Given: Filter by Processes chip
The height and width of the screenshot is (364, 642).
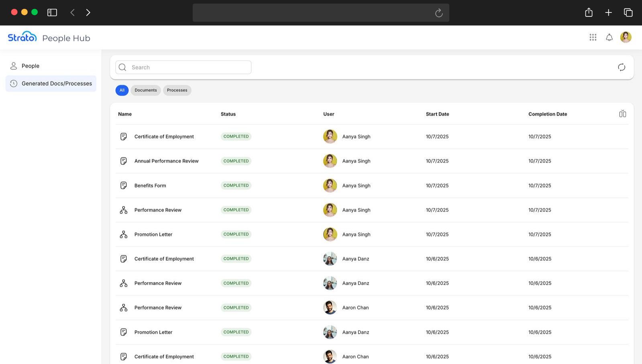Looking at the screenshot, I should click(177, 90).
